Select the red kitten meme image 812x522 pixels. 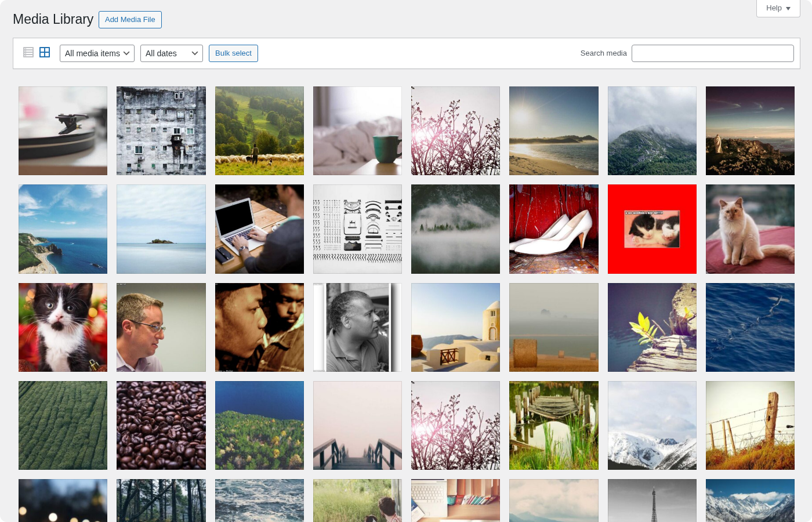click(x=652, y=229)
